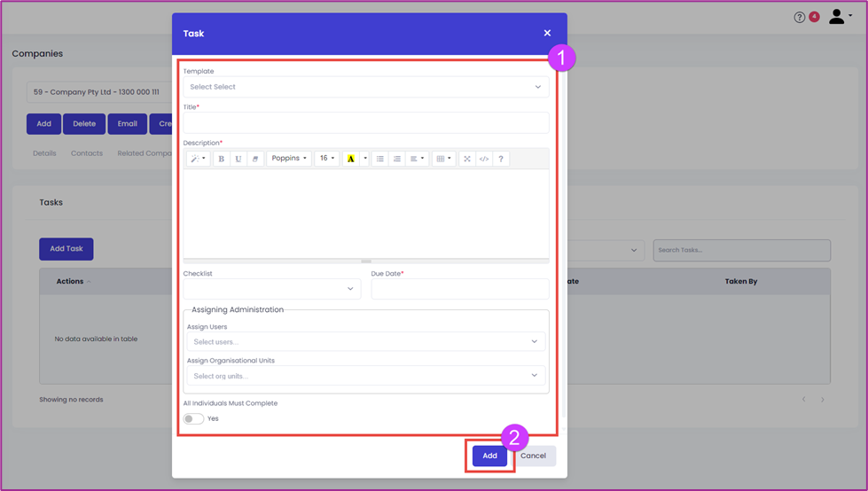Click the Add Task button
This screenshot has height=491, width=868.
(66, 249)
